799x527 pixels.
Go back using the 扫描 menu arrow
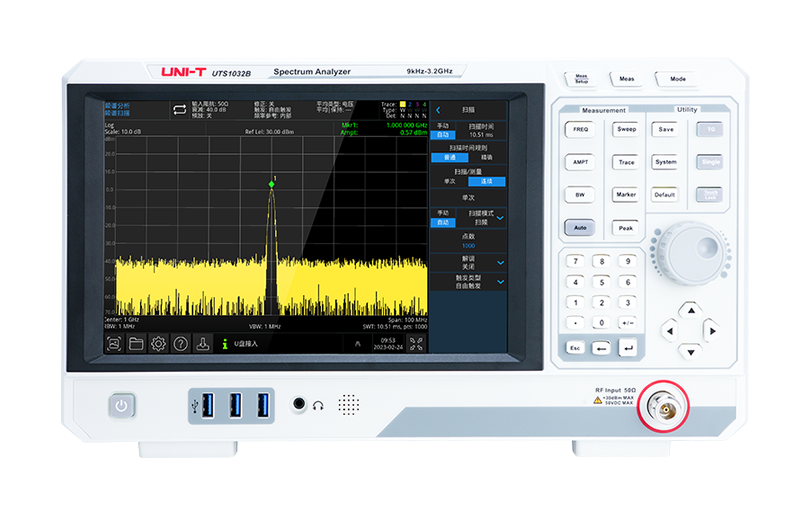pos(437,109)
